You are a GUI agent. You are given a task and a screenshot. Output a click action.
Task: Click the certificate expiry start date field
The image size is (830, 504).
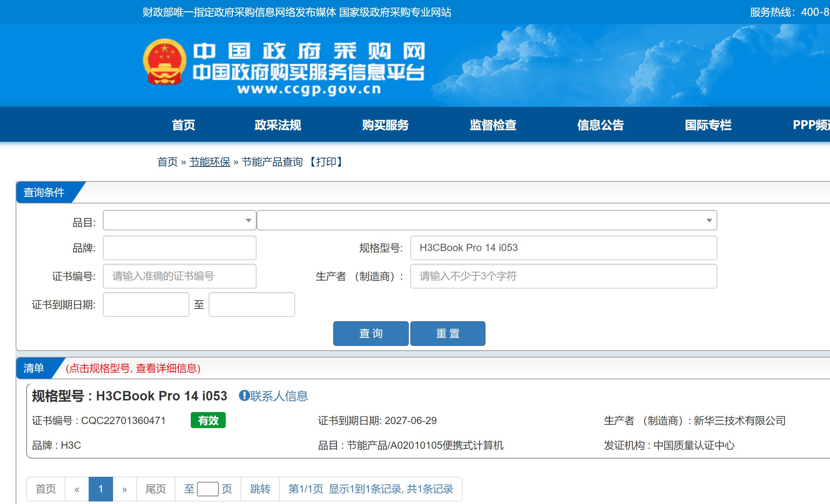coord(146,305)
